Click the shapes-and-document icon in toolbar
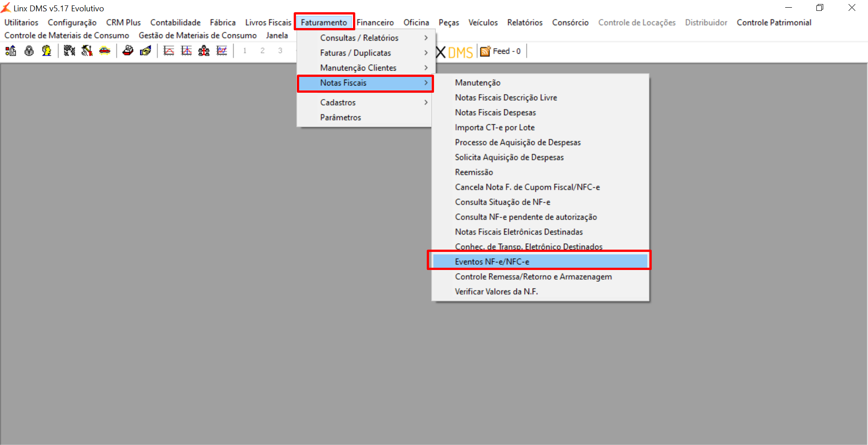868x445 pixels. coord(11,51)
